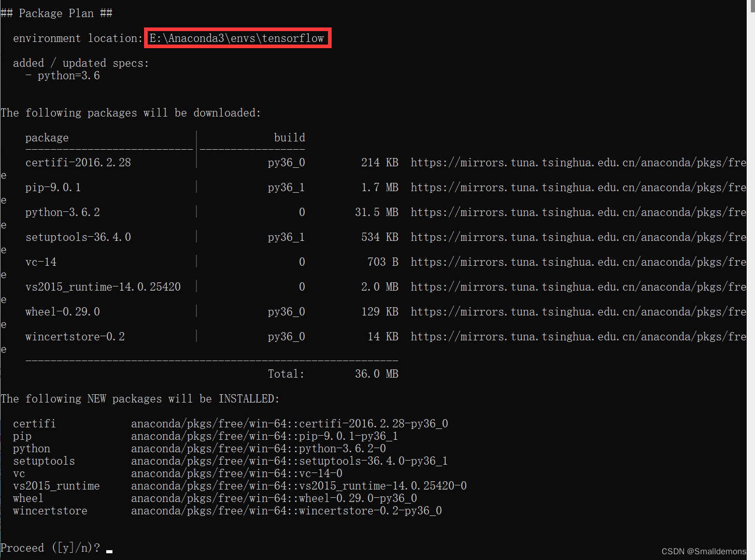Click anaconda/pkgs/free/win-64::python-3.6.2-0
Viewport: 755px width, 560px height.
click(259, 449)
